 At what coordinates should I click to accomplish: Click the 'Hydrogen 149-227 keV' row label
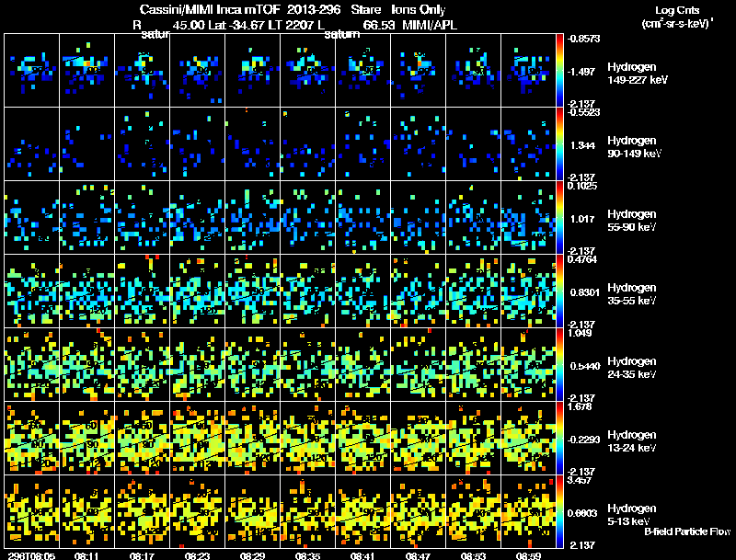pyautogui.click(x=638, y=74)
